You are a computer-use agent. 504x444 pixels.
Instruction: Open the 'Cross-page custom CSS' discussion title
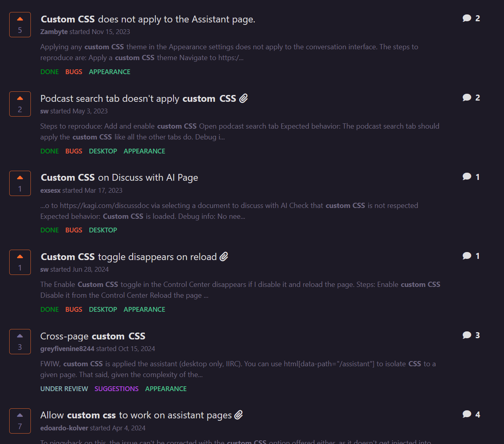pyautogui.click(x=93, y=336)
